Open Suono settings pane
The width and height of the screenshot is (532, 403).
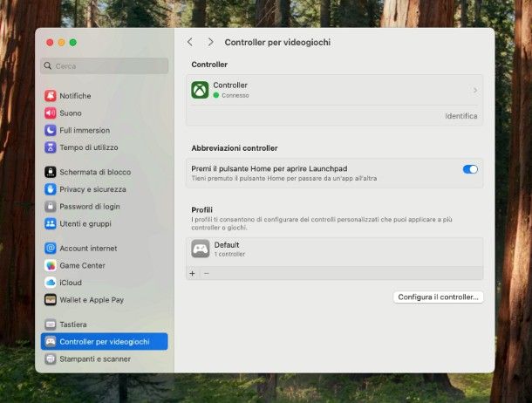click(104, 113)
